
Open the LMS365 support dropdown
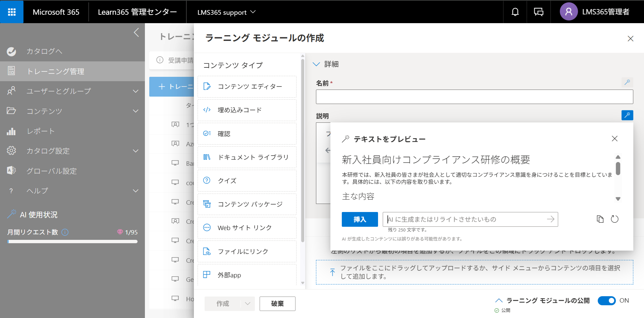click(x=226, y=12)
